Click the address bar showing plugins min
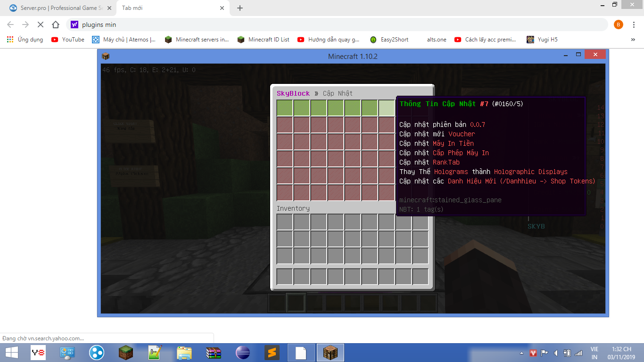The height and width of the screenshot is (362, 644). tap(338, 25)
